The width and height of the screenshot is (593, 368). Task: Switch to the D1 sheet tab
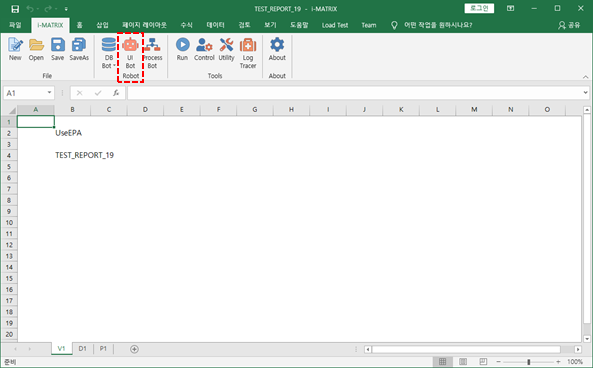(x=82, y=349)
